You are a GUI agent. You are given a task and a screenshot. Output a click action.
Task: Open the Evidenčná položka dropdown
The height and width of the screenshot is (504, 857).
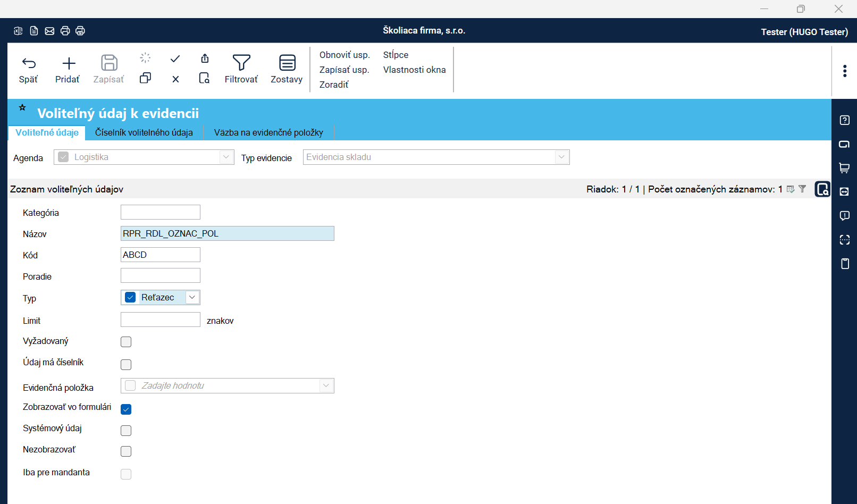coord(326,386)
